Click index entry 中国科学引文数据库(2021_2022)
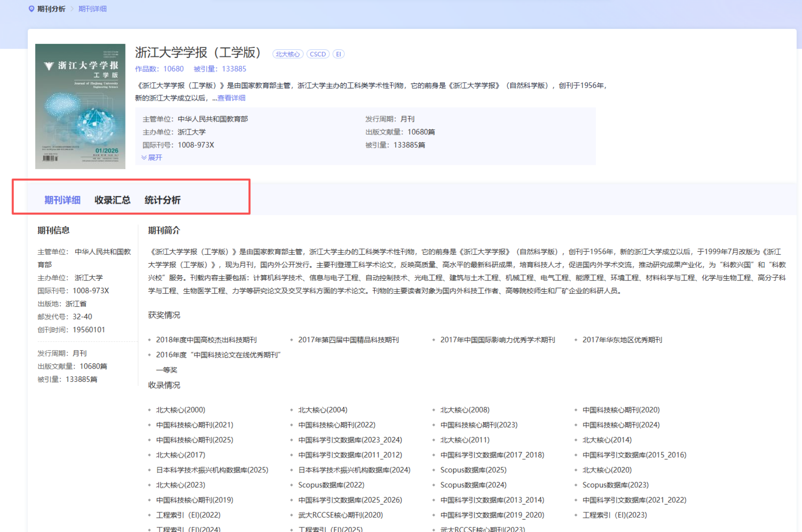This screenshot has height=532, width=802. point(635,500)
